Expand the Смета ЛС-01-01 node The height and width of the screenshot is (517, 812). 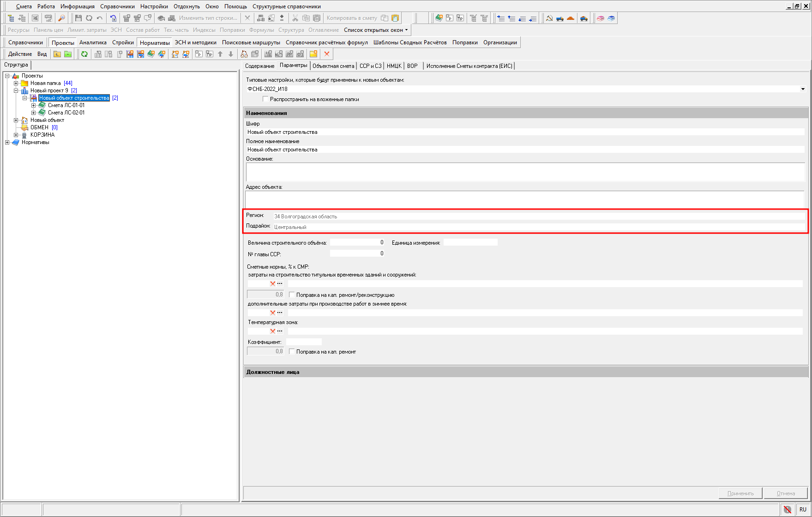click(x=33, y=105)
